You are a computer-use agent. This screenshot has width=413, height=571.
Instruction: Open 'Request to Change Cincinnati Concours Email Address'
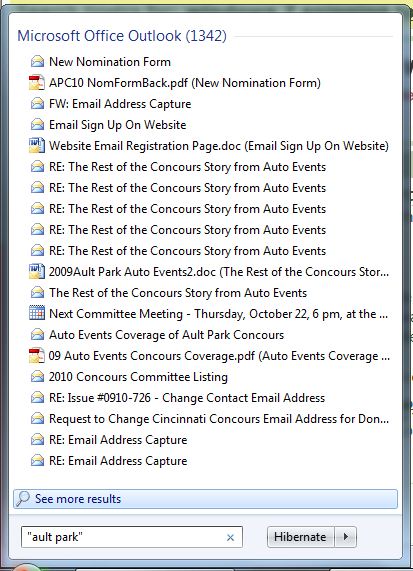219,419
